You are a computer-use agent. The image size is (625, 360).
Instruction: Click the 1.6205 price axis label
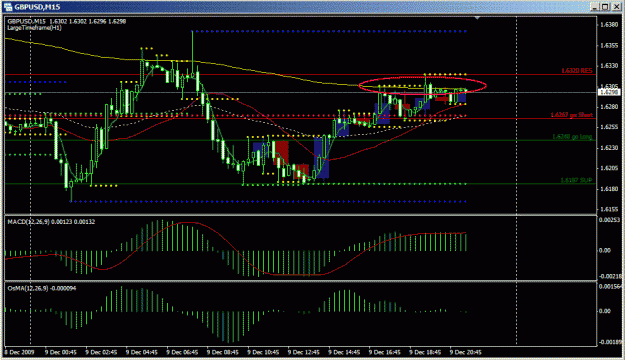coord(609,168)
